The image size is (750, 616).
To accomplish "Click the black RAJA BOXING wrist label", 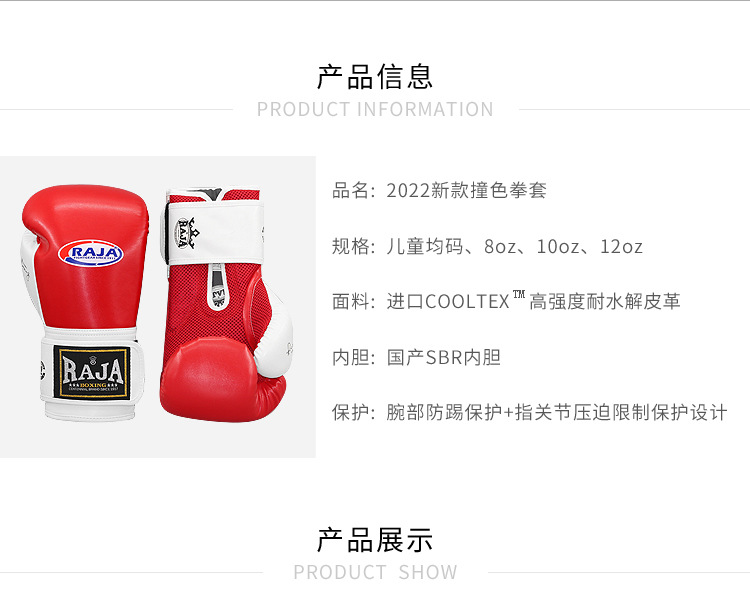I will (x=92, y=372).
